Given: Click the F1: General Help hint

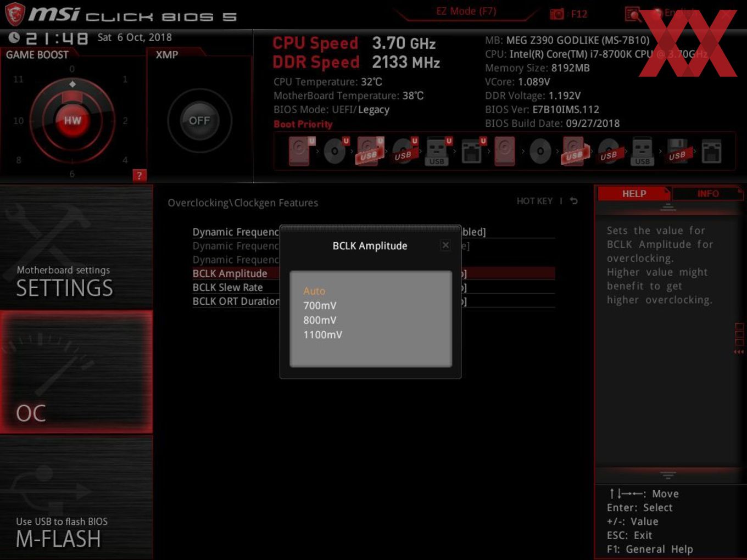Looking at the screenshot, I should click(x=650, y=549).
